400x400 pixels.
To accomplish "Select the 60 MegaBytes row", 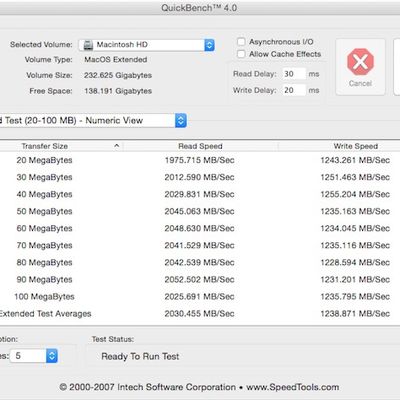I will (x=200, y=228).
